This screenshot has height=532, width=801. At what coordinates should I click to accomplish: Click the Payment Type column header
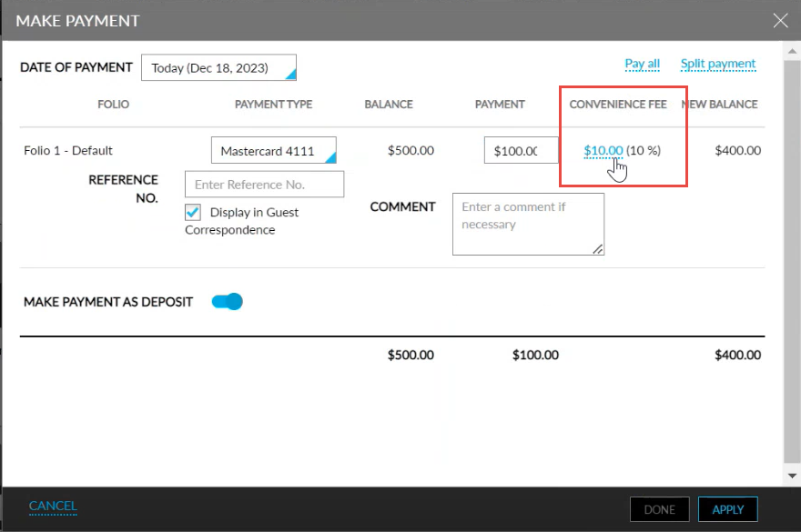coord(273,105)
